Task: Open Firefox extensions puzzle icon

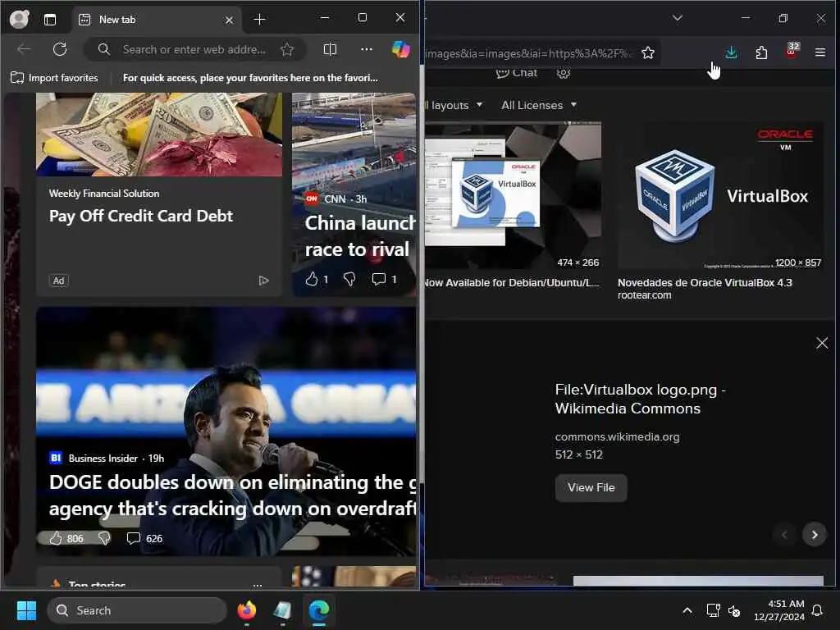Action: coord(761,52)
